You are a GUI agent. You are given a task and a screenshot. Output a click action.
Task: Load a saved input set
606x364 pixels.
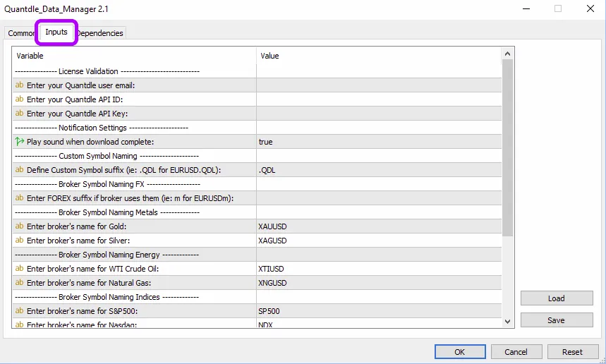coord(557,298)
